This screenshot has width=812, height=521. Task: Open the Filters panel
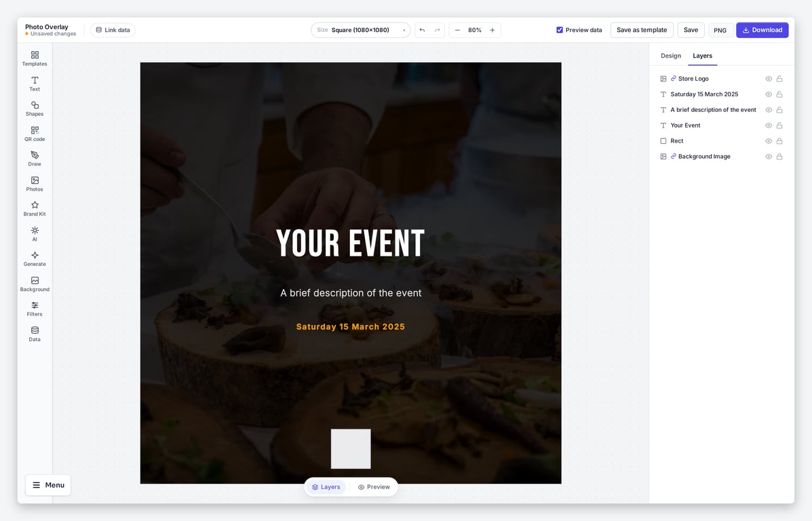[35, 309]
